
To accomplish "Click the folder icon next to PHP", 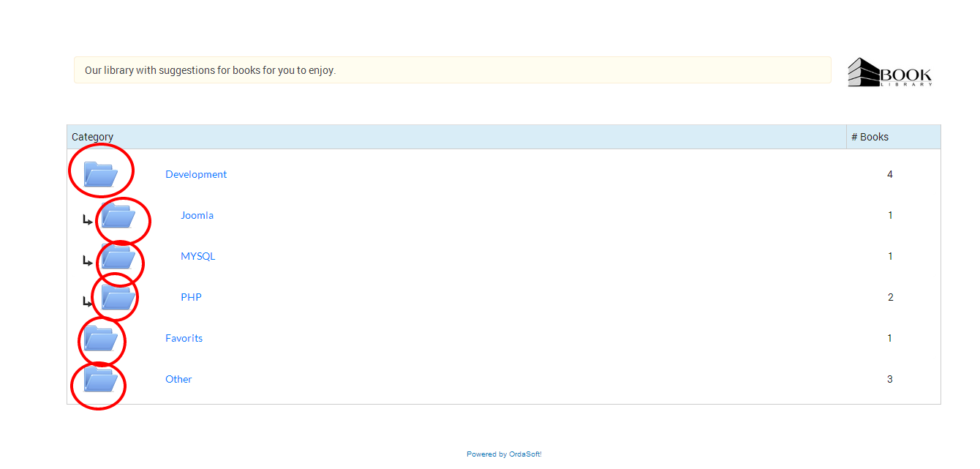I will click(118, 298).
